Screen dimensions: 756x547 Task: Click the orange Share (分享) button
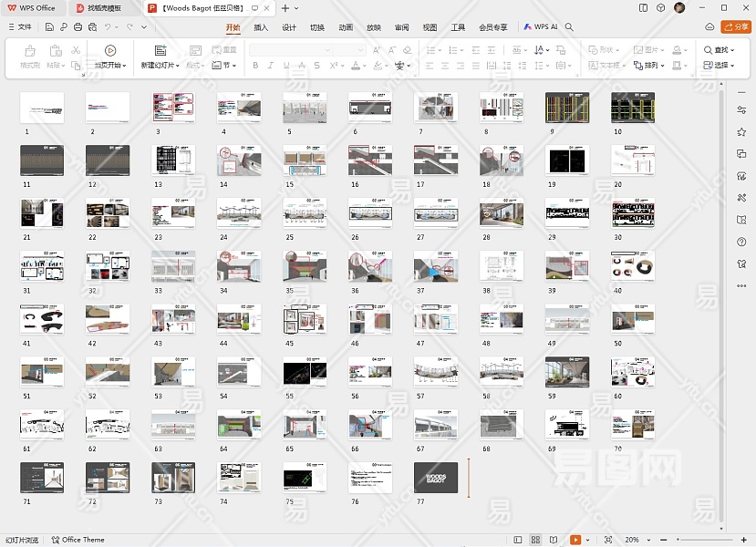click(735, 27)
